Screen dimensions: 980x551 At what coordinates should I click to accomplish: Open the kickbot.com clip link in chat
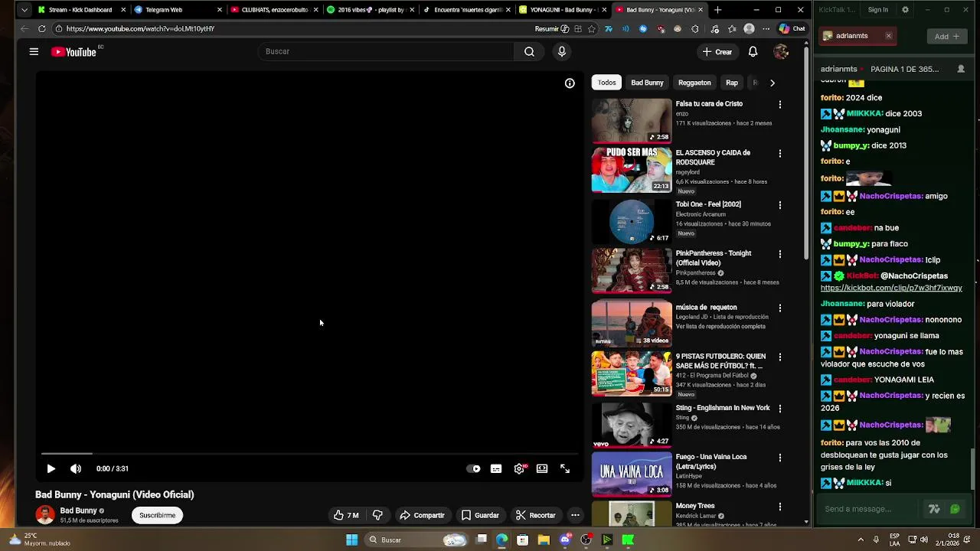[891, 288]
